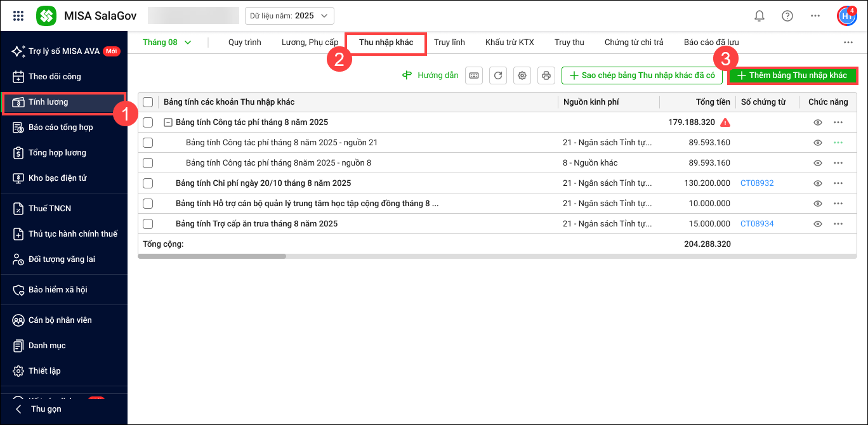The height and width of the screenshot is (425, 868).
Task: Switch to the Truy lĩnh tab
Action: click(449, 43)
